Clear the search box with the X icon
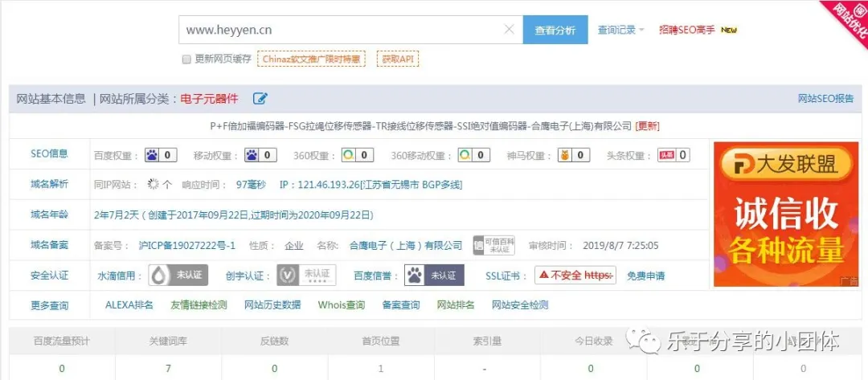This screenshot has height=380, width=868. coord(510,30)
